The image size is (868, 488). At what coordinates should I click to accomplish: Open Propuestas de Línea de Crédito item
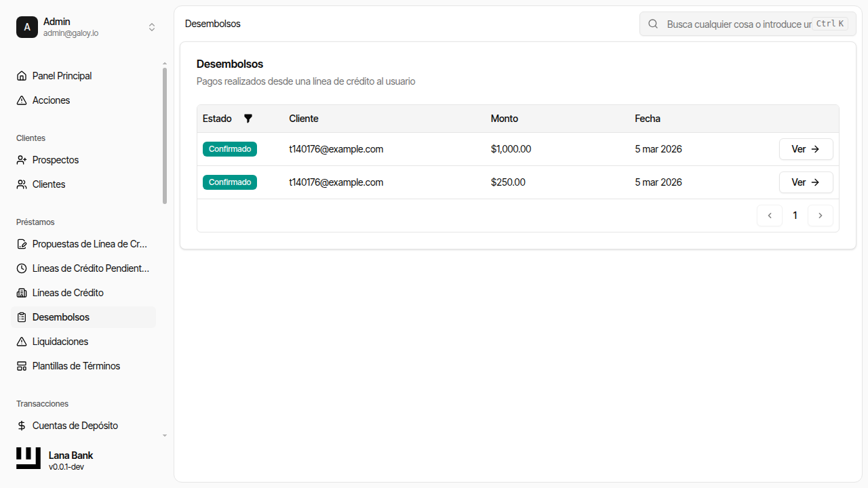[90, 244]
